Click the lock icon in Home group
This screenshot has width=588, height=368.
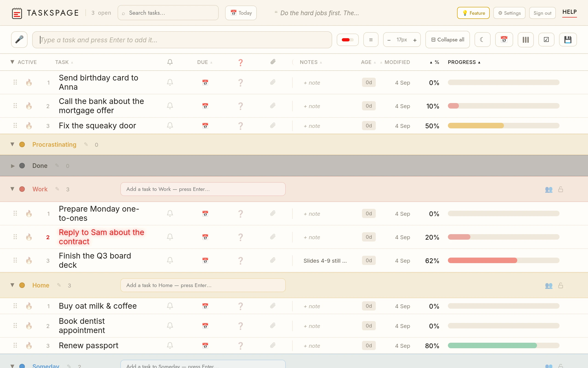(x=560, y=285)
